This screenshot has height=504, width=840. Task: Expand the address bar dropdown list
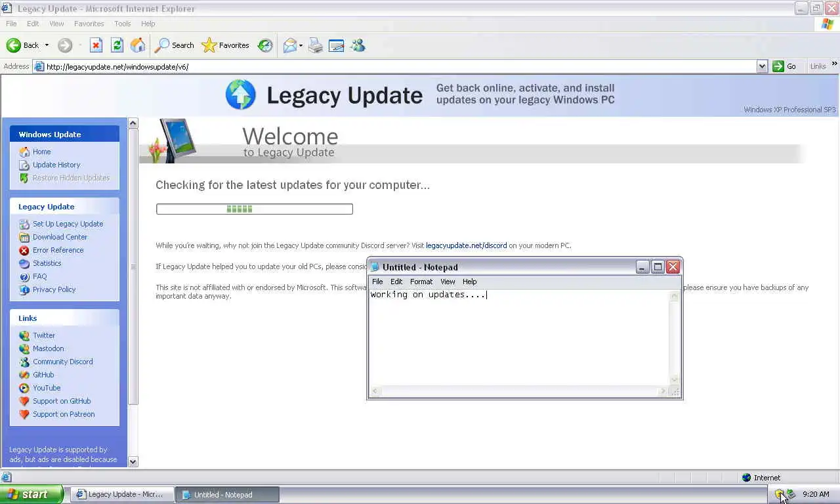click(762, 66)
